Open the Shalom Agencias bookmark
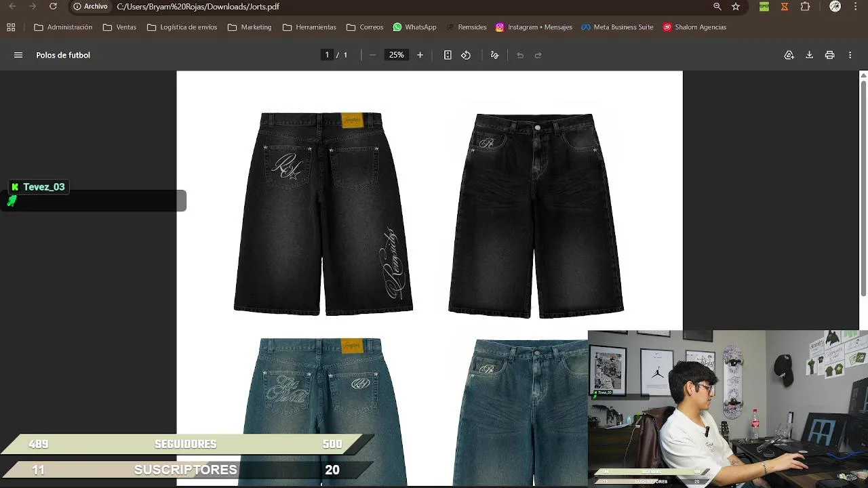Screen dimensions: 868x488 [x=694, y=27]
